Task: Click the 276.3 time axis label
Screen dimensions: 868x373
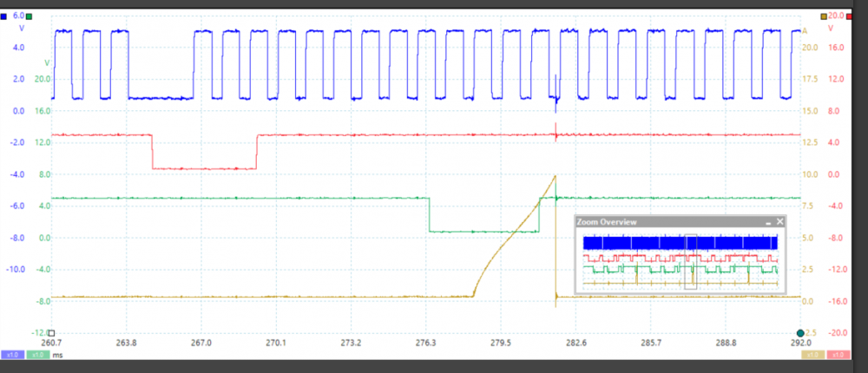Action: (x=425, y=344)
